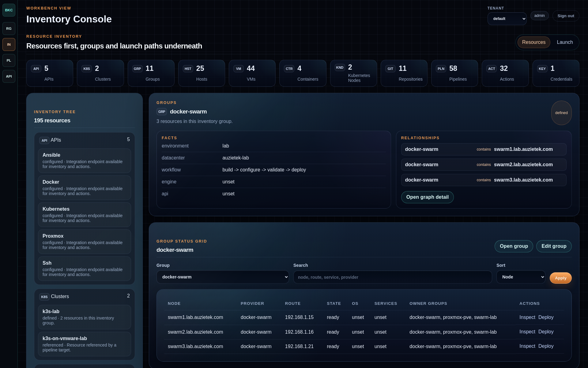
Task: Select Ssh in the inventory tree
Action: click(x=85, y=269)
